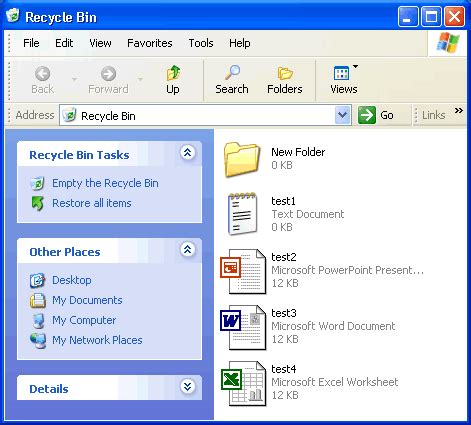The height and width of the screenshot is (425, 471).
Task: Click the Up folder toolbar icon
Action: coord(173,73)
